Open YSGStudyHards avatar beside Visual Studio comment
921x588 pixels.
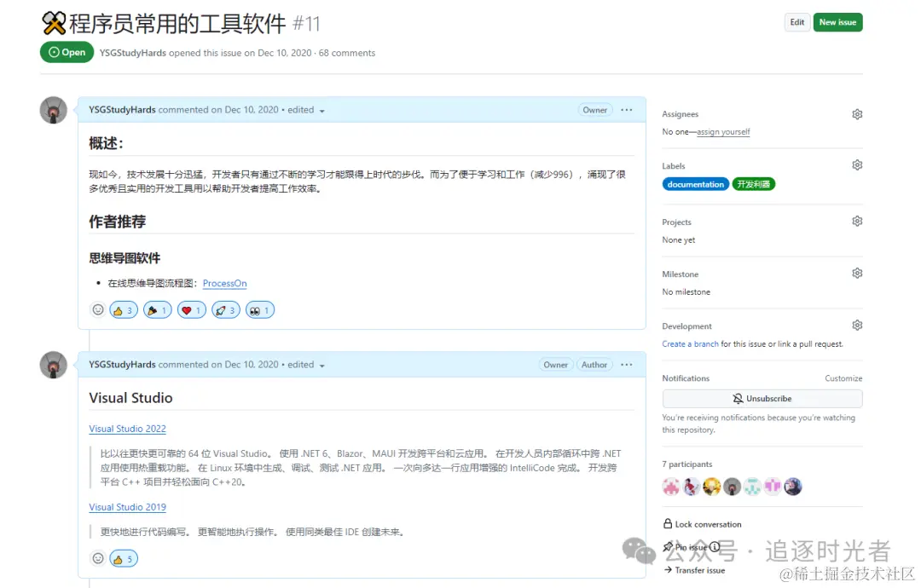click(x=54, y=365)
